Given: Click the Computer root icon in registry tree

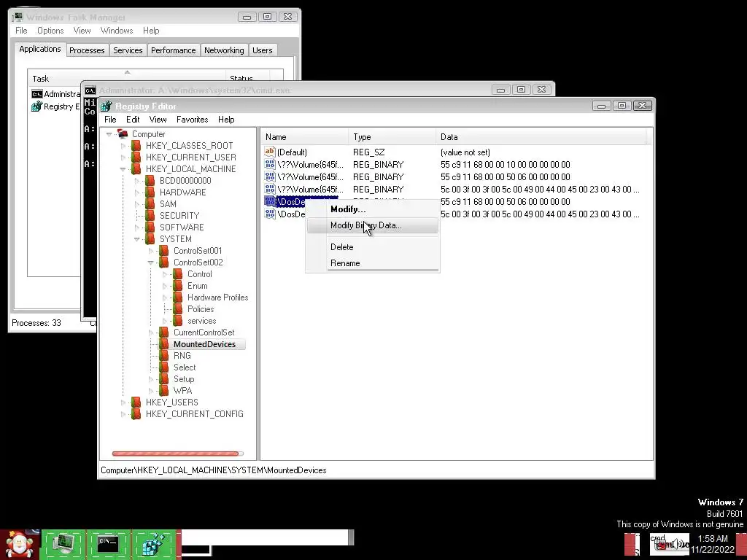Looking at the screenshot, I should (x=123, y=134).
